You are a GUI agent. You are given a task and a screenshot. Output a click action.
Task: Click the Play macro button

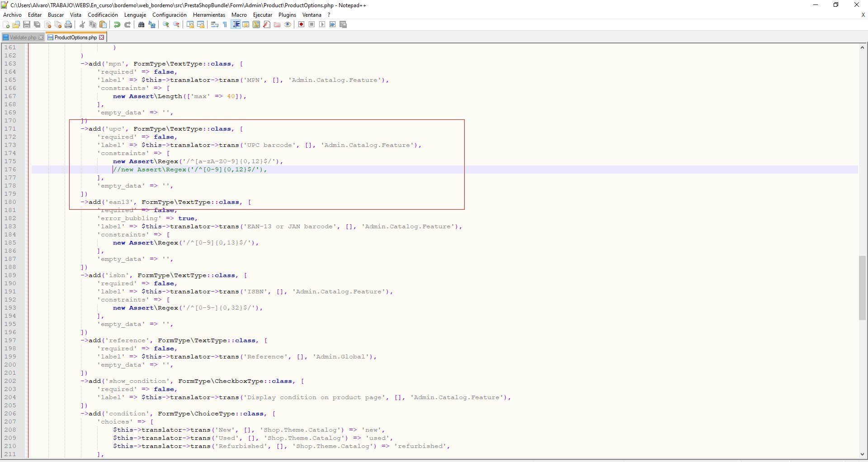pos(322,25)
